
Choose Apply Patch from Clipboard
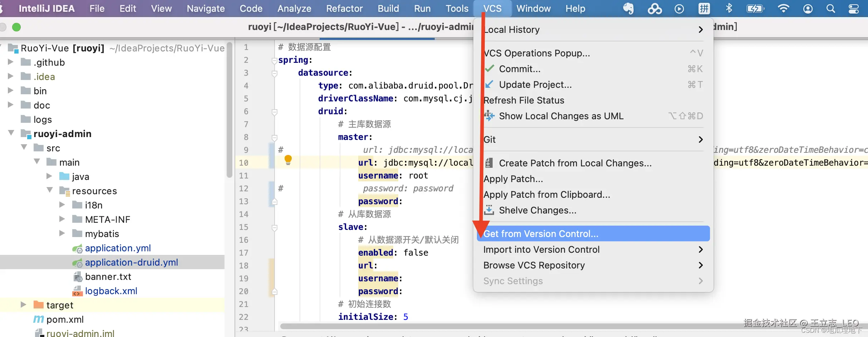(593, 195)
